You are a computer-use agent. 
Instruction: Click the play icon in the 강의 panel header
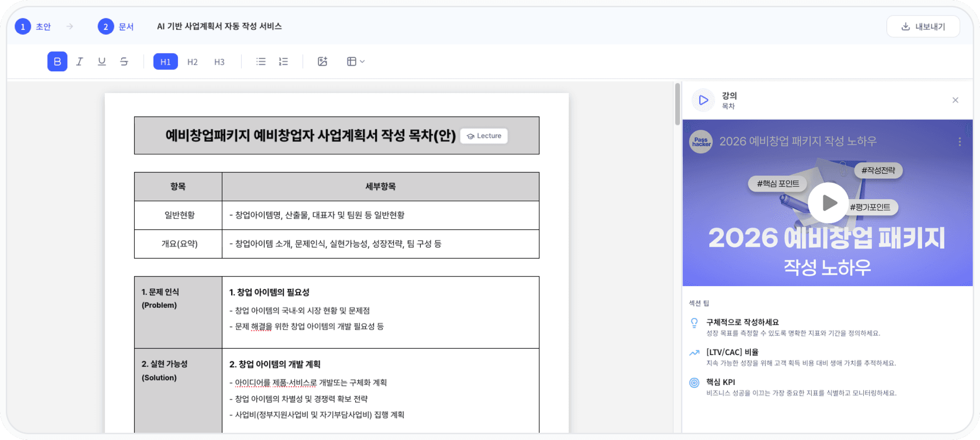tap(703, 100)
